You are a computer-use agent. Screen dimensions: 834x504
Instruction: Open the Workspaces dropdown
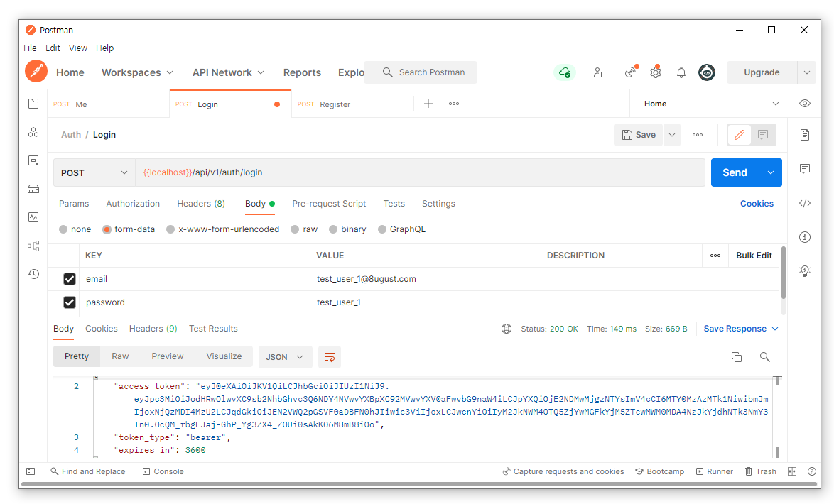pos(137,72)
